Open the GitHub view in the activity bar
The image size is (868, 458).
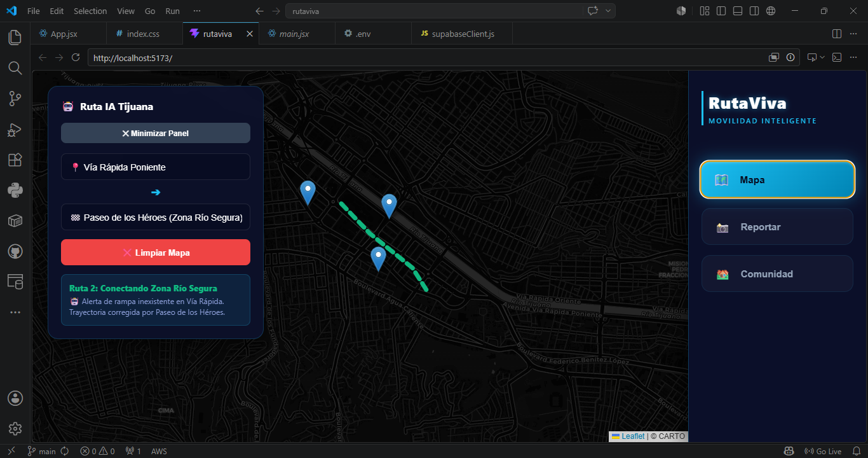click(x=15, y=251)
